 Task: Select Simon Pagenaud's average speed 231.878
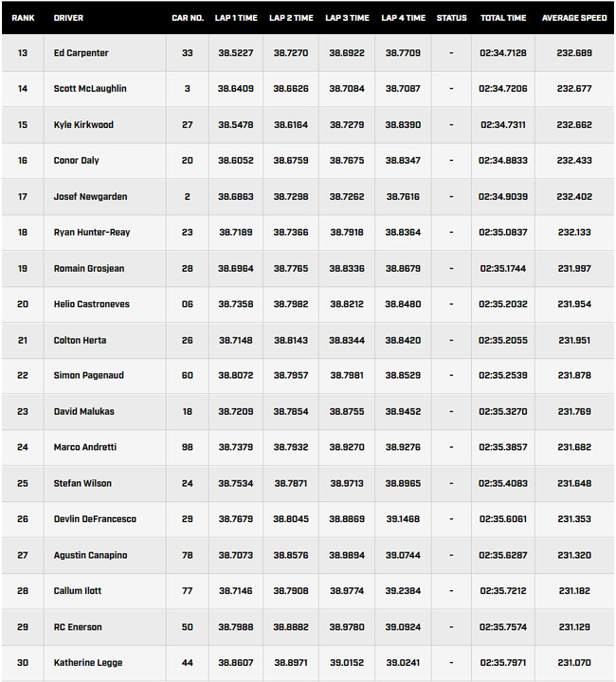tap(574, 375)
